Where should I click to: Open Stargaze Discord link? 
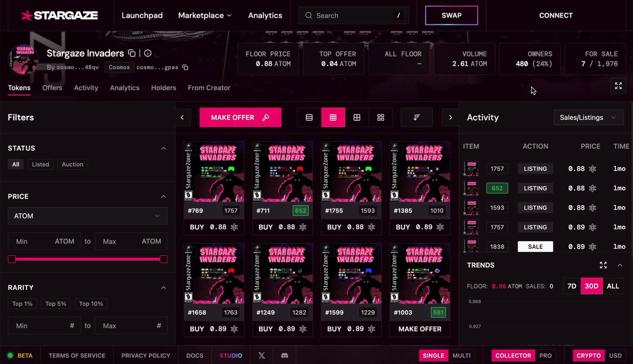click(x=284, y=356)
